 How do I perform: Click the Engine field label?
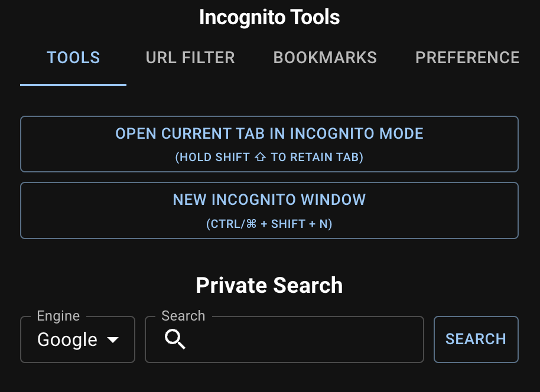click(x=58, y=316)
